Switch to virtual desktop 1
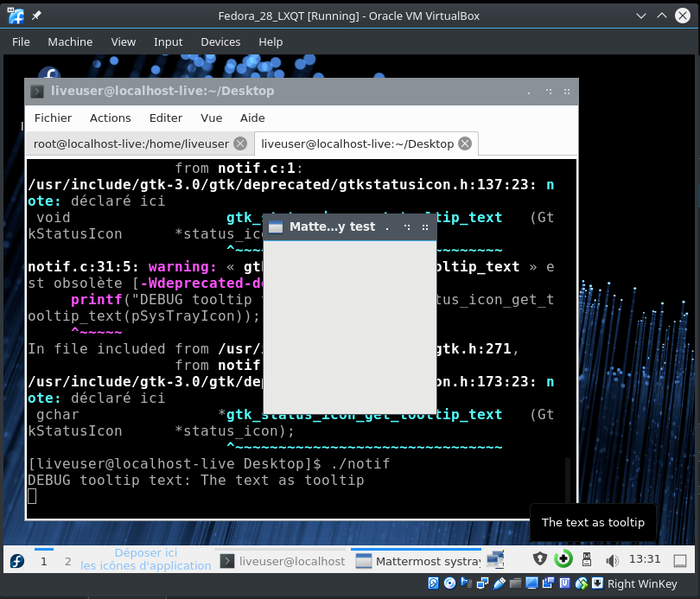The width and height of the screenshot is (700, 599). 44,561
